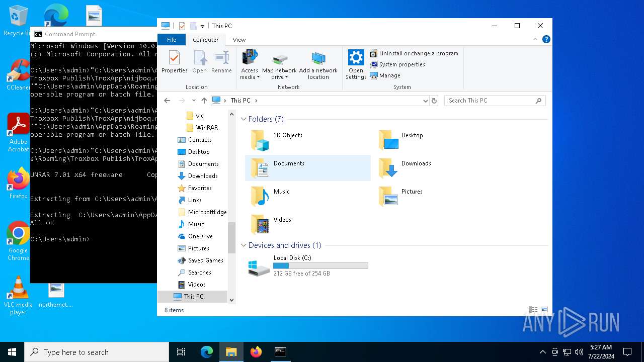Viewport: 644px width, 362px height.
Task: Click the Forward navigation arrow
Action: [182, 101]
